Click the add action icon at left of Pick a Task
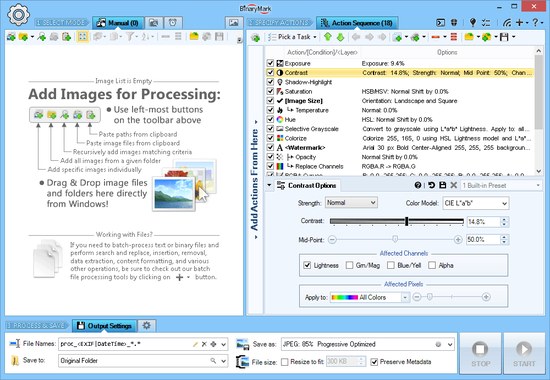The height and width of the screenshot is (380, 550). 255,37
